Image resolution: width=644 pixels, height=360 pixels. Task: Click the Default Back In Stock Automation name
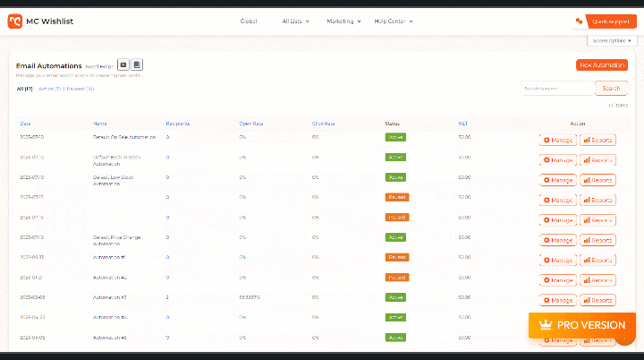116,160
